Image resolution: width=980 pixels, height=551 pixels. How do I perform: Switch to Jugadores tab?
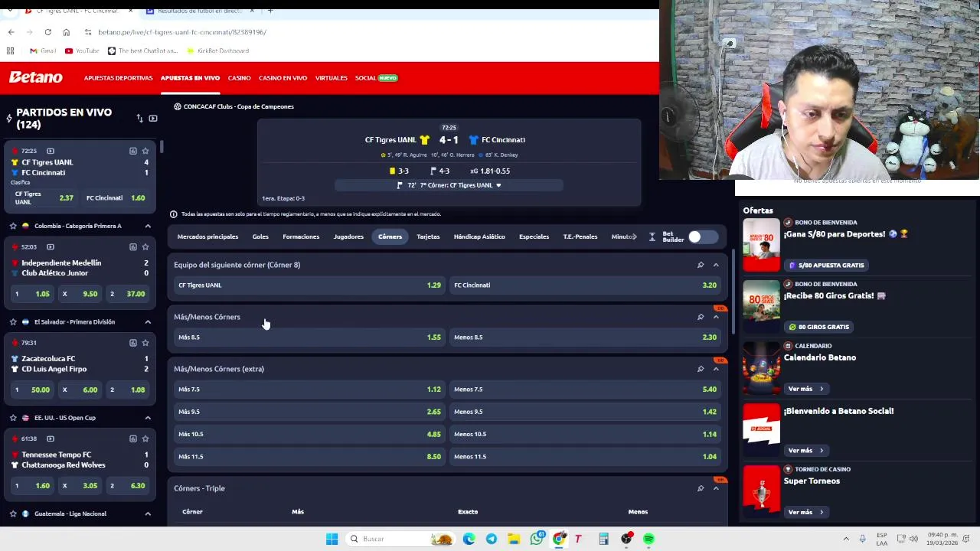click(x=348, y=236)
